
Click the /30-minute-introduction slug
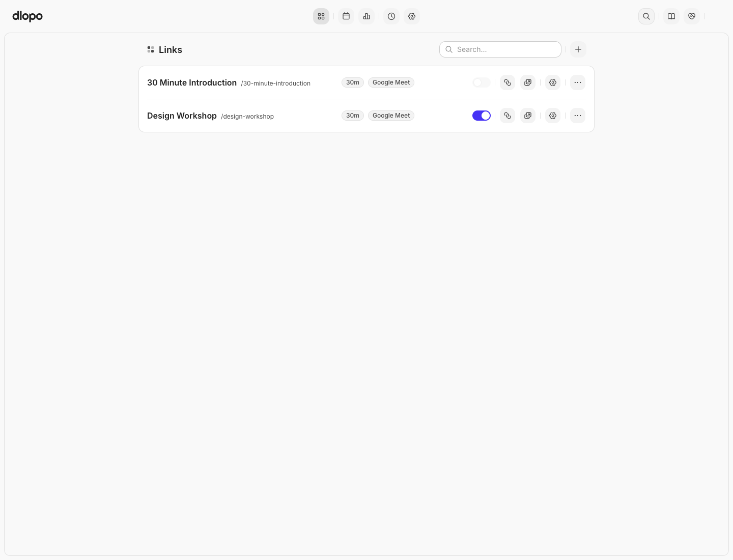coord(275,83)
